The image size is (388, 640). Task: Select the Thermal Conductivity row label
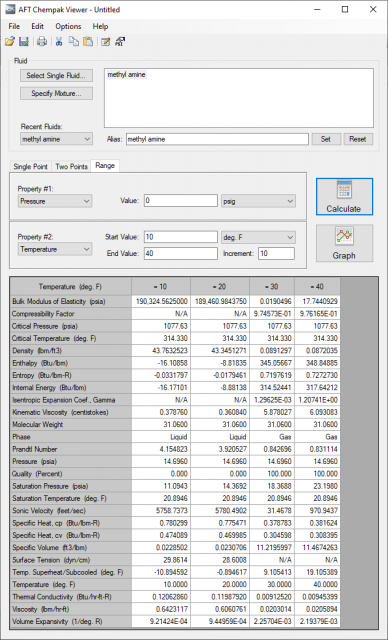tap(71, 597)
